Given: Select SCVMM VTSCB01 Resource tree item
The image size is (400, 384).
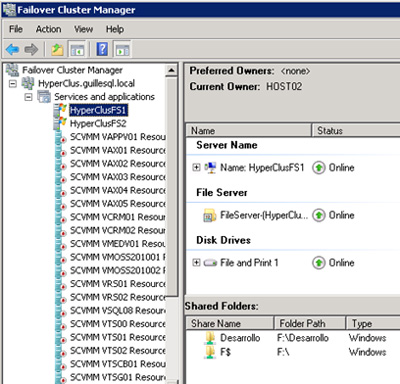Looking at the screenshot, I should click(x=118, y=364).
